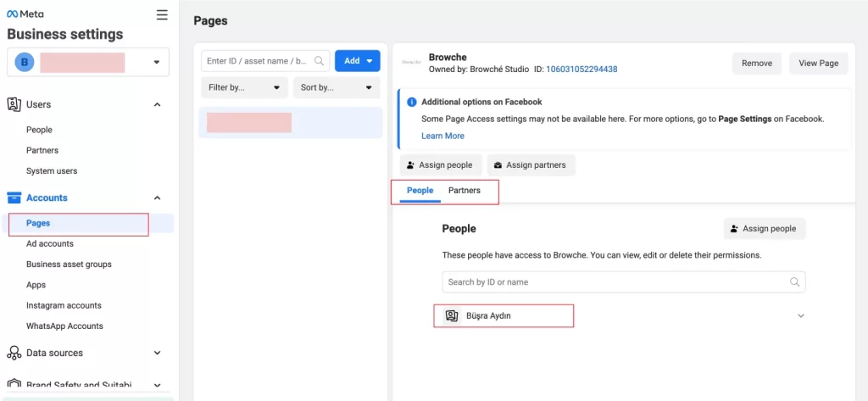Open System users in sidebar

[52, 170]
